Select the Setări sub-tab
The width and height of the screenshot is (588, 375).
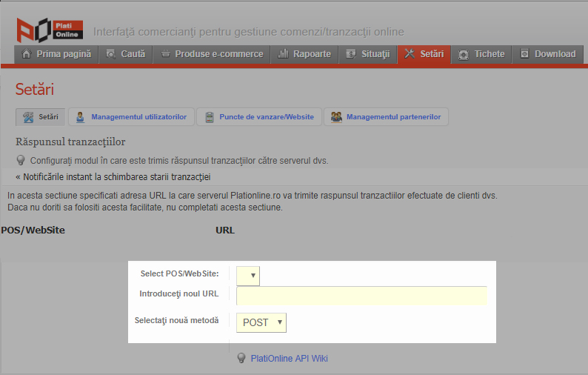pyautogui.click(x=40, y=117)
